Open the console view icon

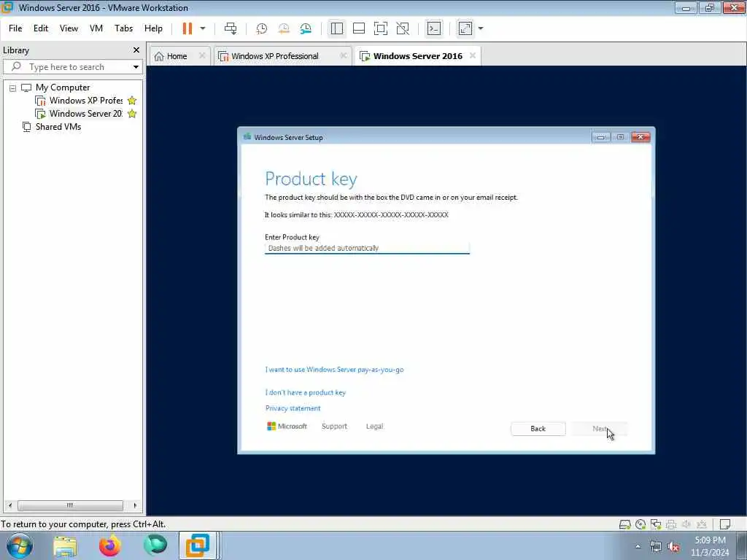click(x=434, y=28)
